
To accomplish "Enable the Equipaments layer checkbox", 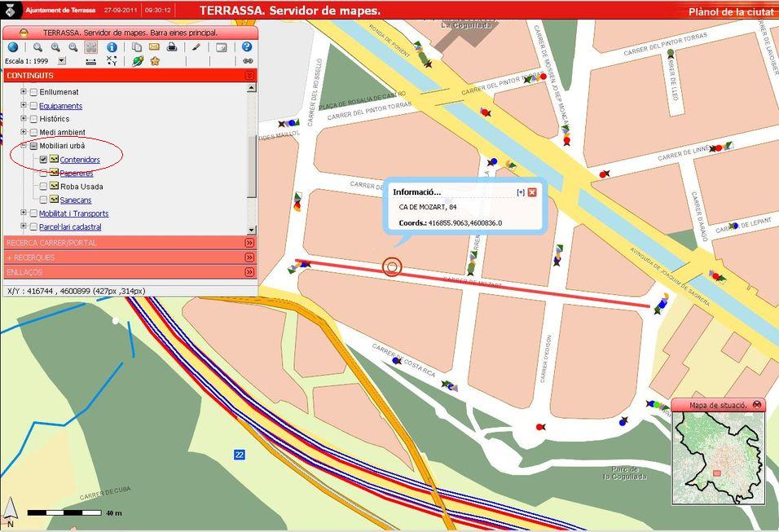I will pyautogui.click(x=33, y=106).
